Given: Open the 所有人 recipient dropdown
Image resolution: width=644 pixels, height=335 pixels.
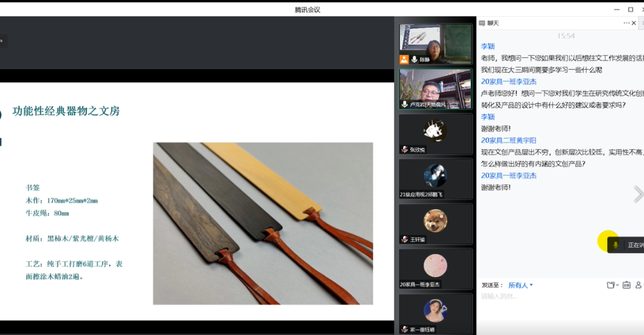Looking at the screenshot, I should pos(520,285).
